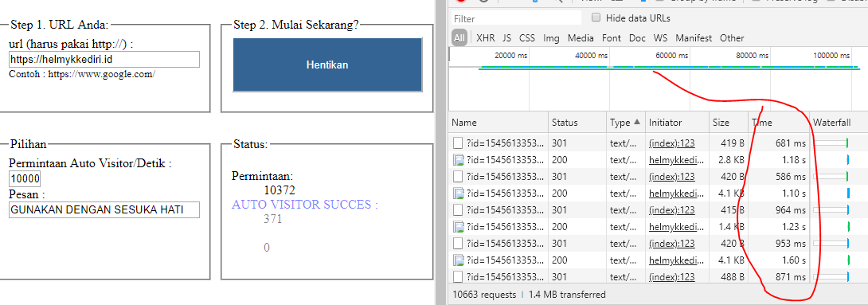
Task: Click the Pesan field with GUNAKAN DENGAN SESUKA HATI
Action: click(104, 209)
